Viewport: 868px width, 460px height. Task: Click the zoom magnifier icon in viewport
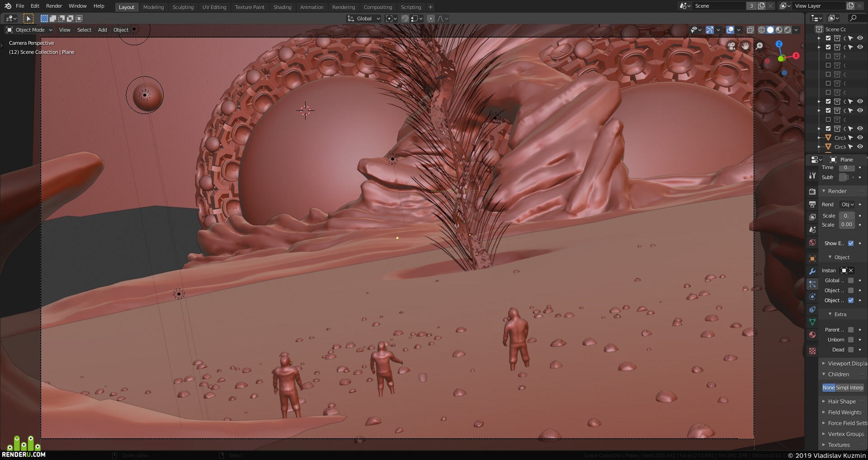pos(759,46)
